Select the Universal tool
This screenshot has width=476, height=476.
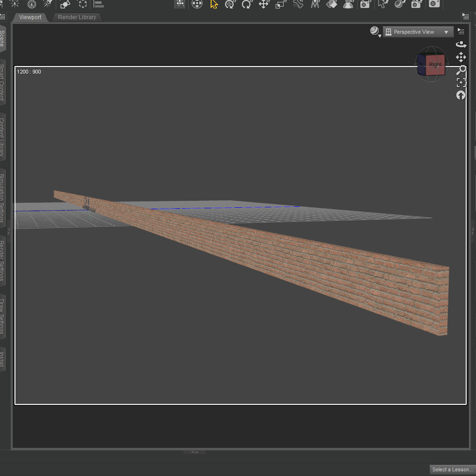click(x=197, y=4)
